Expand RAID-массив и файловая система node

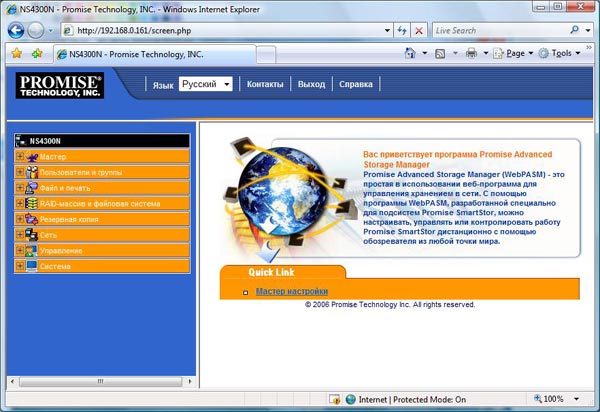coord(20,203)
